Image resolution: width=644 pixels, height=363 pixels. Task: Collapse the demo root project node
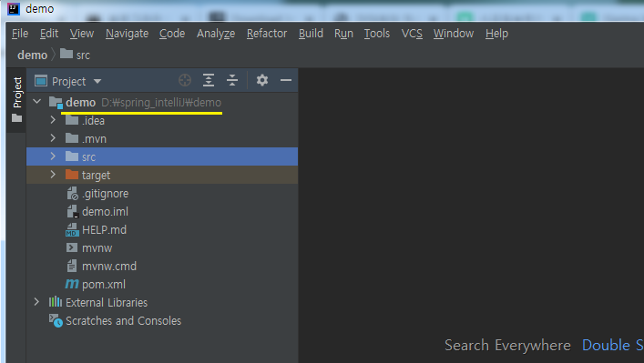tap(37, 101)
